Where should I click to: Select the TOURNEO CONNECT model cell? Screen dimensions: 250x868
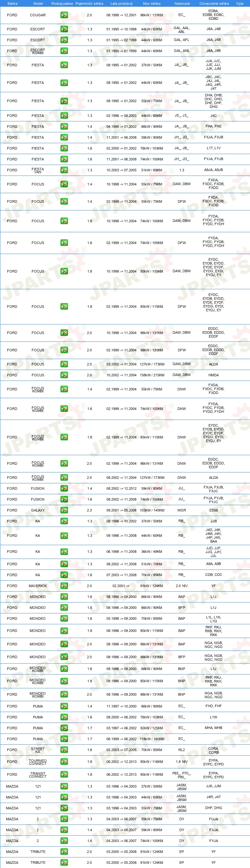tap(38, 762)
